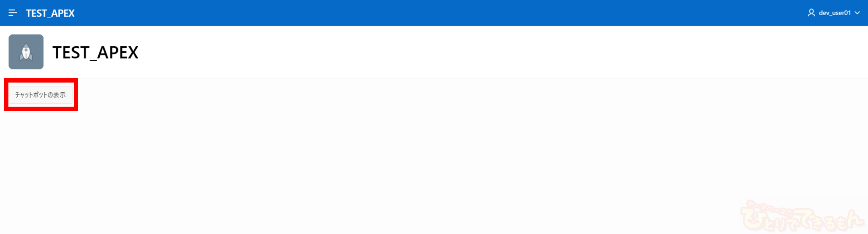Select the large TEST_APEX page title
Screen dimensions: 868x234
[x=95, y=52]
